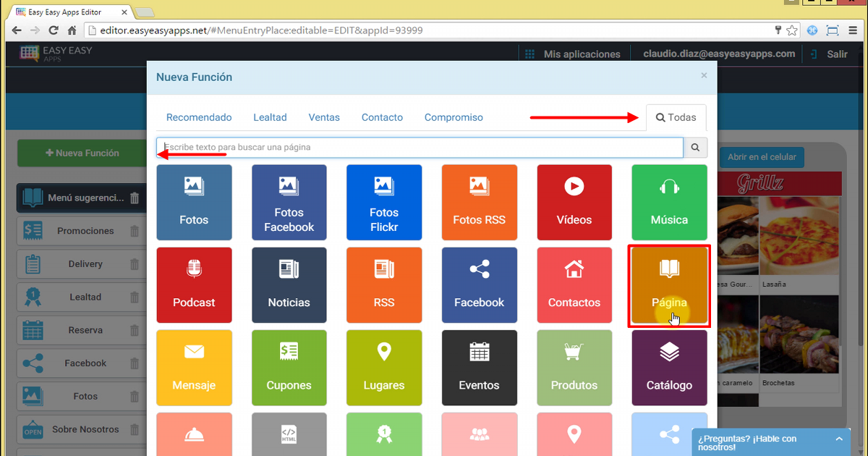Switch to the Recomendado tab
This screenshot has height=456, width=868.
(x=199, y=117)
